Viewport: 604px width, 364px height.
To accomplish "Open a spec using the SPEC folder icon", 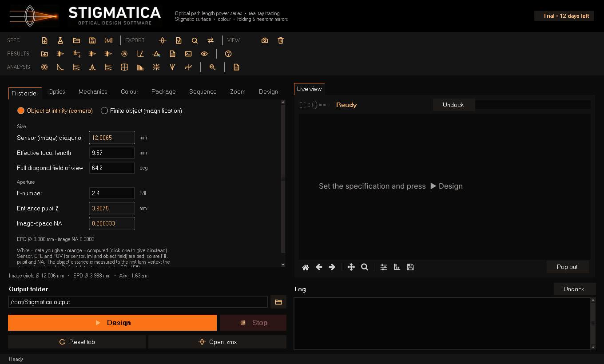I will click(x=76, y=40).
